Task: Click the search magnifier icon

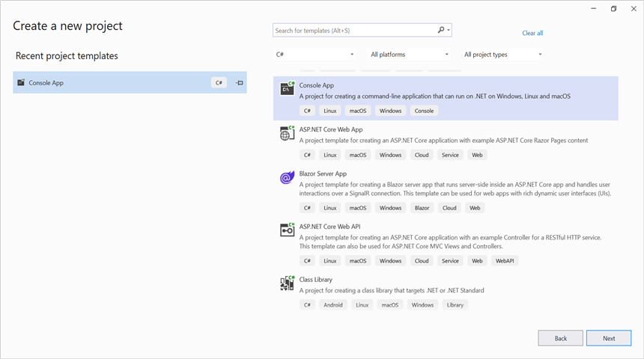Action: [441, 31]
